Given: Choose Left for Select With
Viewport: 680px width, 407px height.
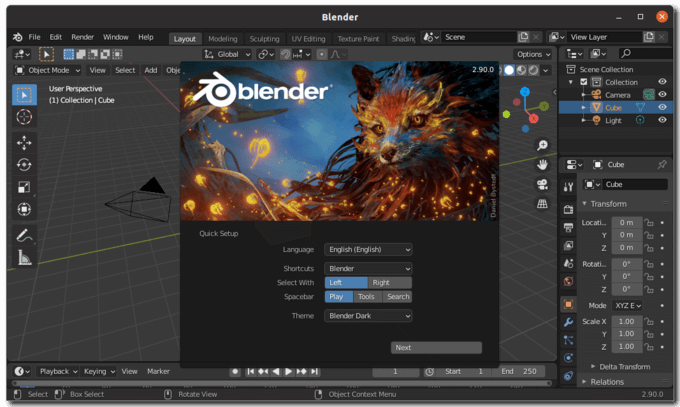Looking at the screenshot, I should pos(346,283).
